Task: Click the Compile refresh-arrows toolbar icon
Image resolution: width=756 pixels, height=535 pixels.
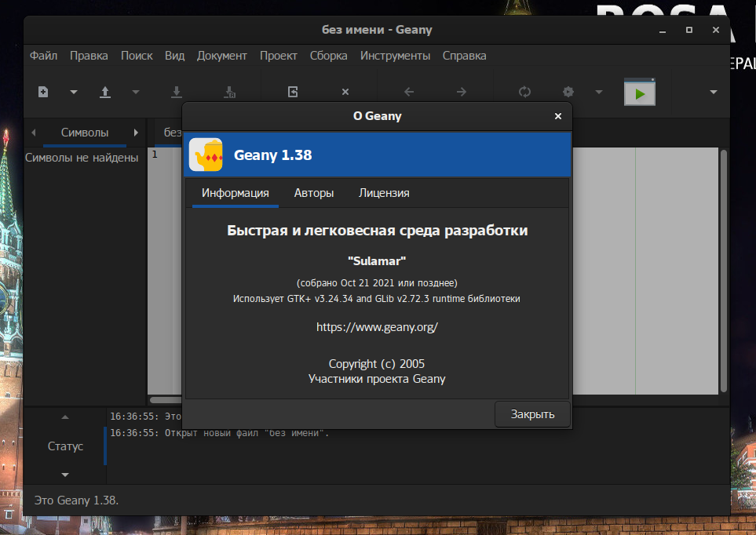Action: point(524,92)
